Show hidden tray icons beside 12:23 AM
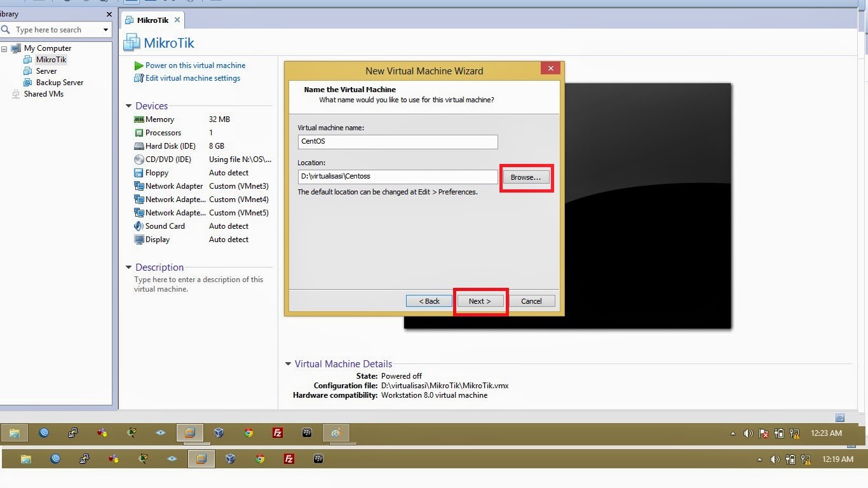 733,433
